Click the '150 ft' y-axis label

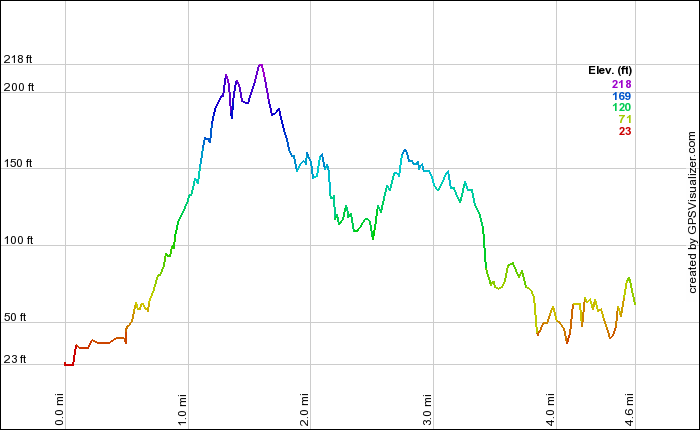click(x=18, y=163)
